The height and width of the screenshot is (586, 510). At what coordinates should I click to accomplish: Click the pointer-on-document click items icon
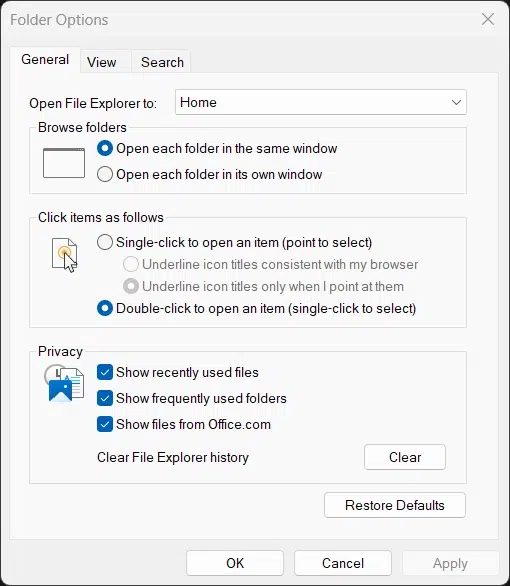click(x=65, y=255)
